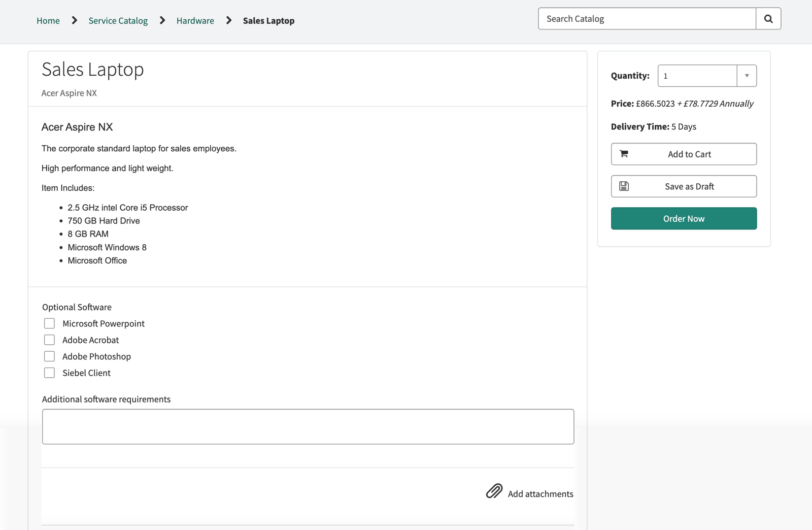Select the Siebel Client checkbox

[x=49, y=373]
